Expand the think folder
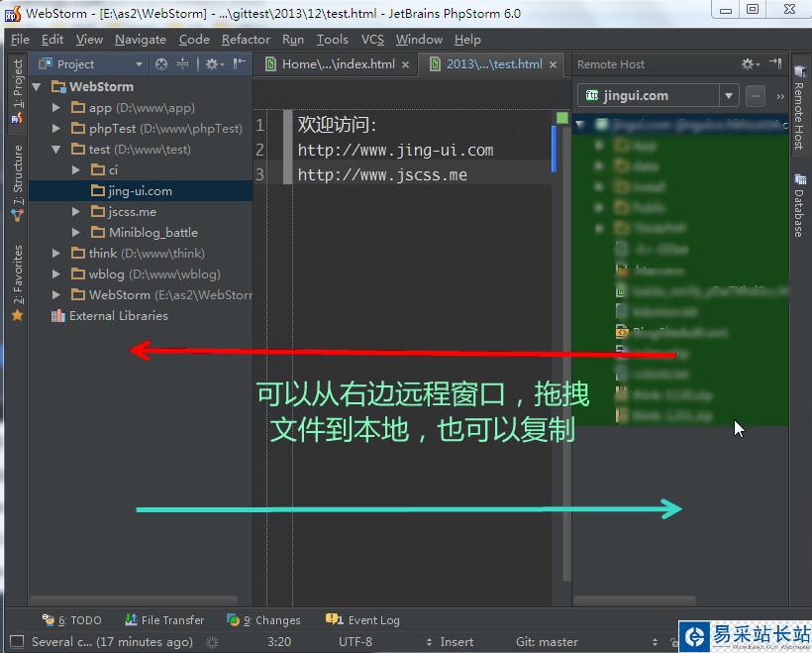The image size is (812, 653). (56, 254)
